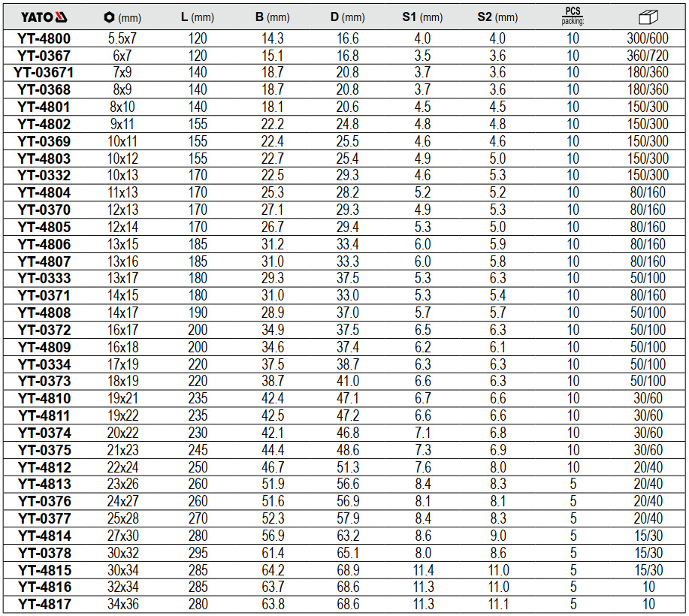This screenshot has width=689, height=616.
Task: Click the 34x36 size cell
Action: tap(125, 604)
